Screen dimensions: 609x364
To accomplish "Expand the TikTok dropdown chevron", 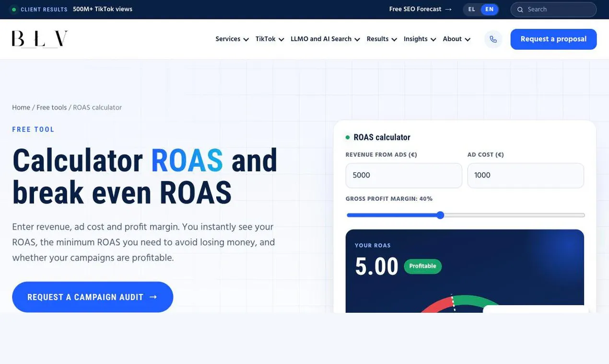I will click(x=281, y=40).
